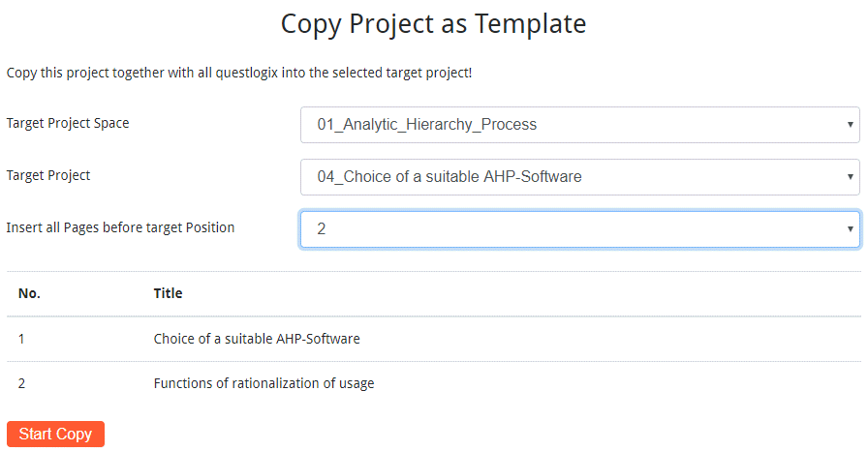Click the word 'Template' in the page heading

coord(530,23)
